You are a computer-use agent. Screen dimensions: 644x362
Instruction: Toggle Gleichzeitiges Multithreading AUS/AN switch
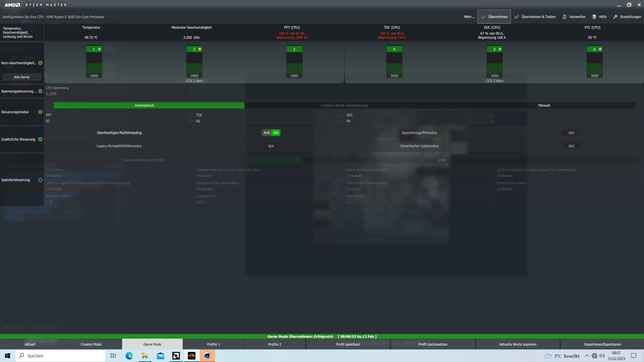(x=271, y=133)
